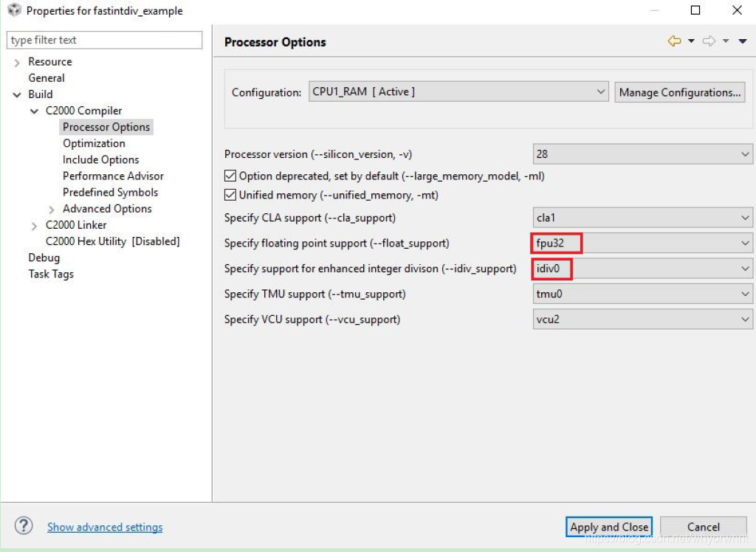Open the CLA support dropdown
The width and height of the screenshot is (756, 552).
pyautogui.click(x=642, y=218)
